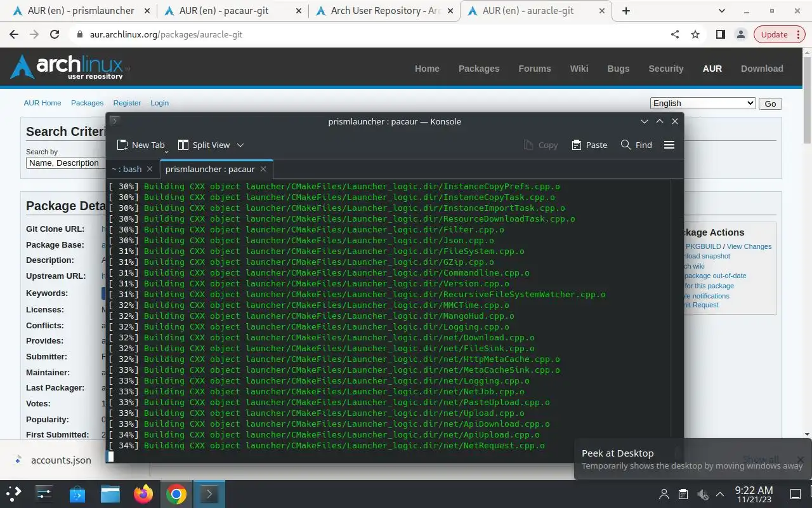This screenshot has height=508, width=812.
Task: Open the New Tab button in Konsole
Action: coord(141,145)
